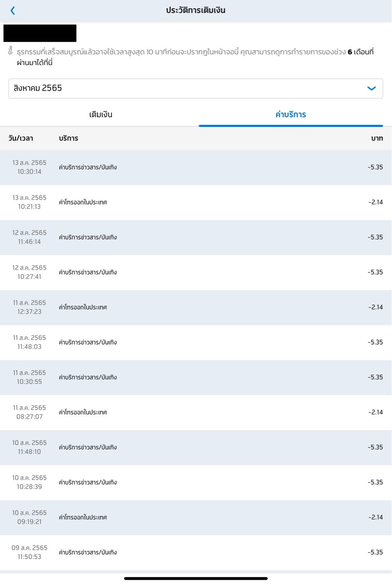
Task: Tap the transaction at 12 ส.ค. 11:46:14
Action: coord(195,237)
